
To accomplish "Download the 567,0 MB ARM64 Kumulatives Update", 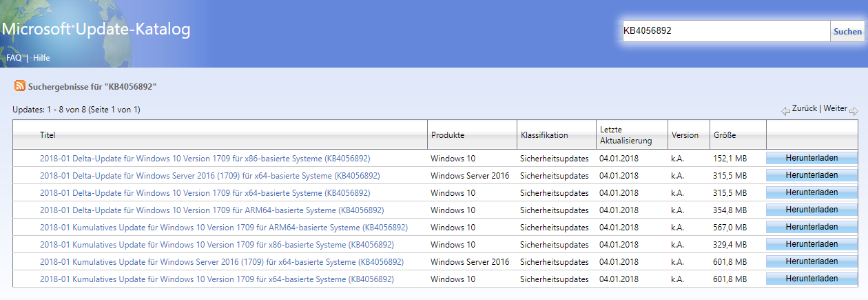I will (x=812, y=227).
